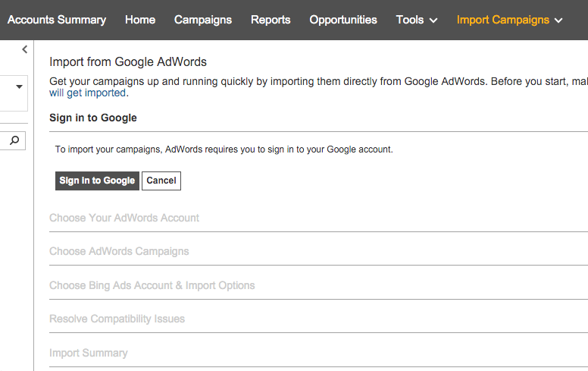Click the Sign in to Google button

[x=97, y=181]
